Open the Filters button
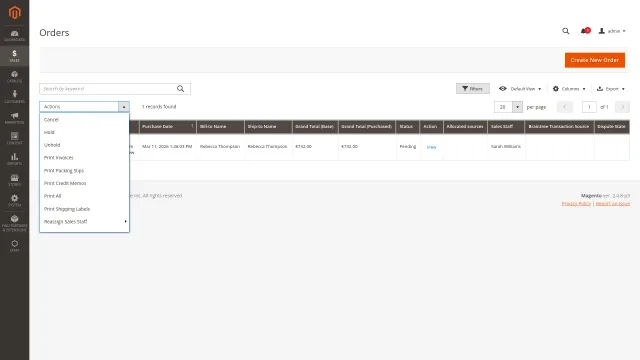Image resolution: width=640 pixels, height=360 pixels. [473, 89]
